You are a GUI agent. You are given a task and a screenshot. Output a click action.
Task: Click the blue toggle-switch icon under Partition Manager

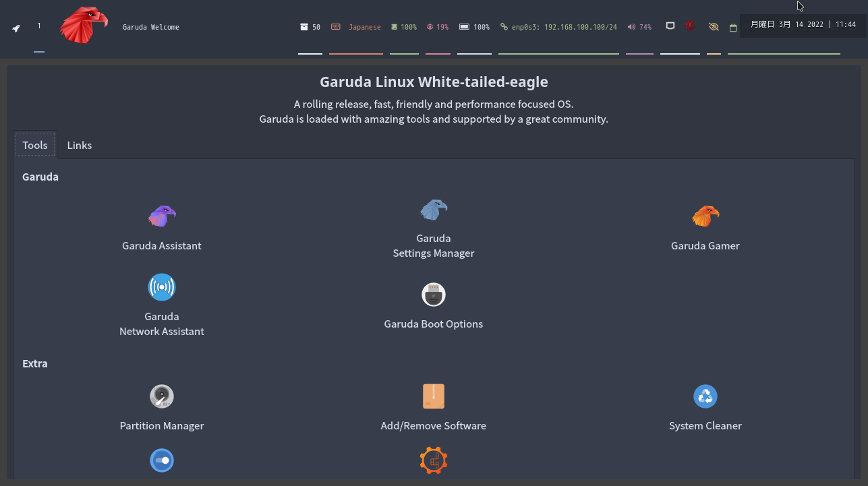162,460
